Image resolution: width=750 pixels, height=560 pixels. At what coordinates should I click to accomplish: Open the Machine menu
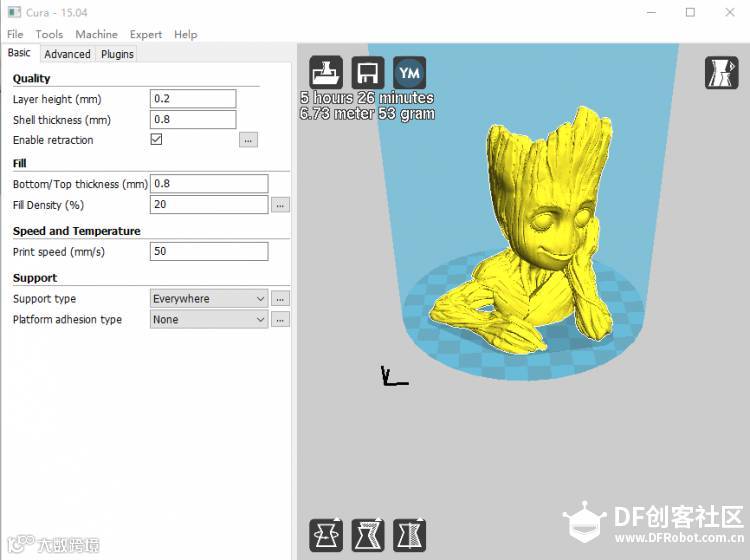[x=96, y=34]
